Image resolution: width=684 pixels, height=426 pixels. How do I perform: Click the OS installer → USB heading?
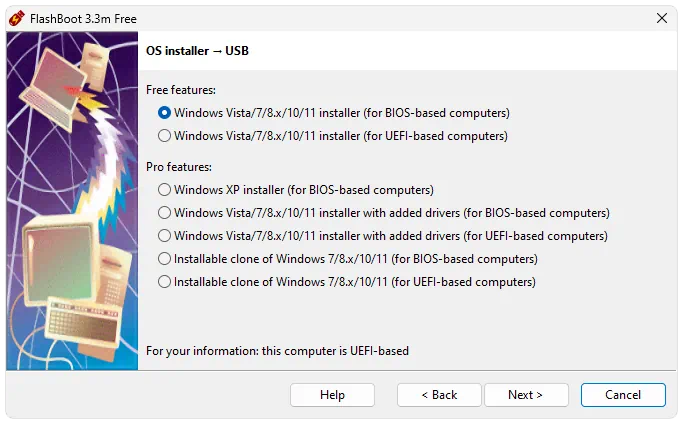[x=197, y=51]
